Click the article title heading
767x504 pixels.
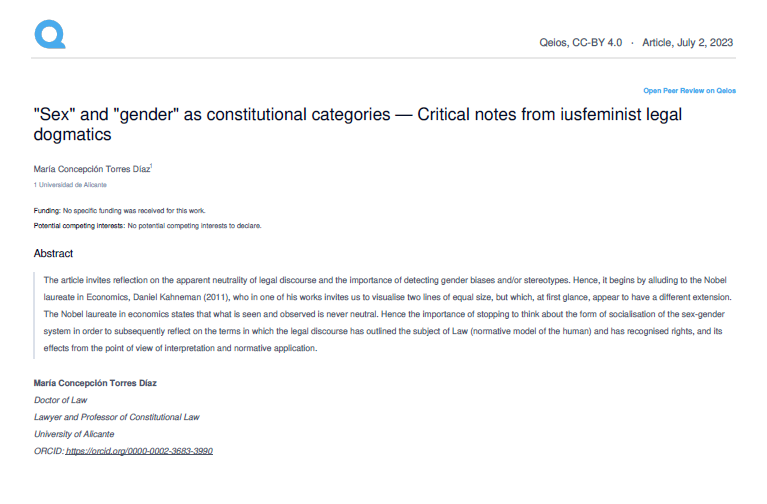[357, 123]
